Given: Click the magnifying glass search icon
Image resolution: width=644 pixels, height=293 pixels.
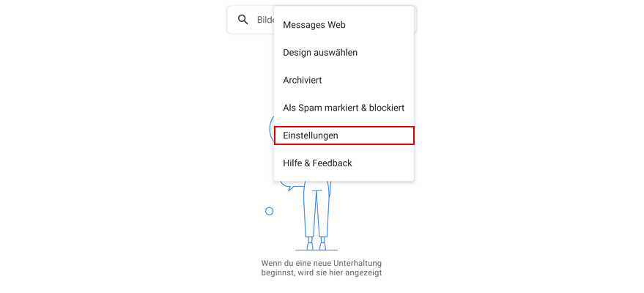Looking at the screenshot, I should point(243,20).
